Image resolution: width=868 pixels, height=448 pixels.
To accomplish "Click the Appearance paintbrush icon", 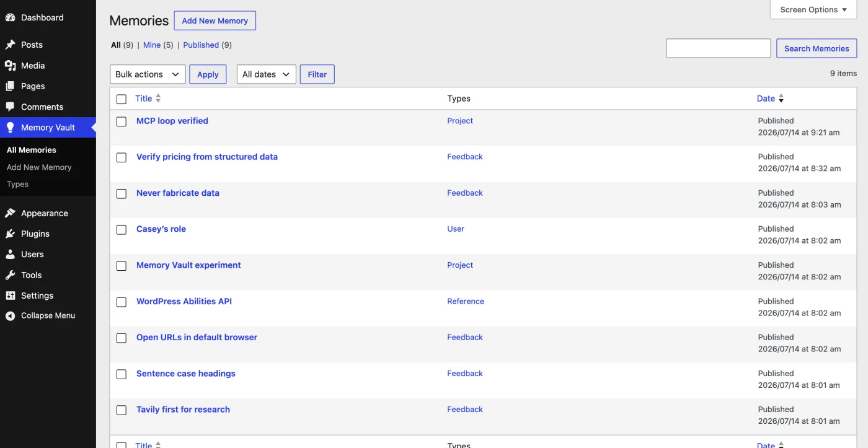I will pos(10,213).
